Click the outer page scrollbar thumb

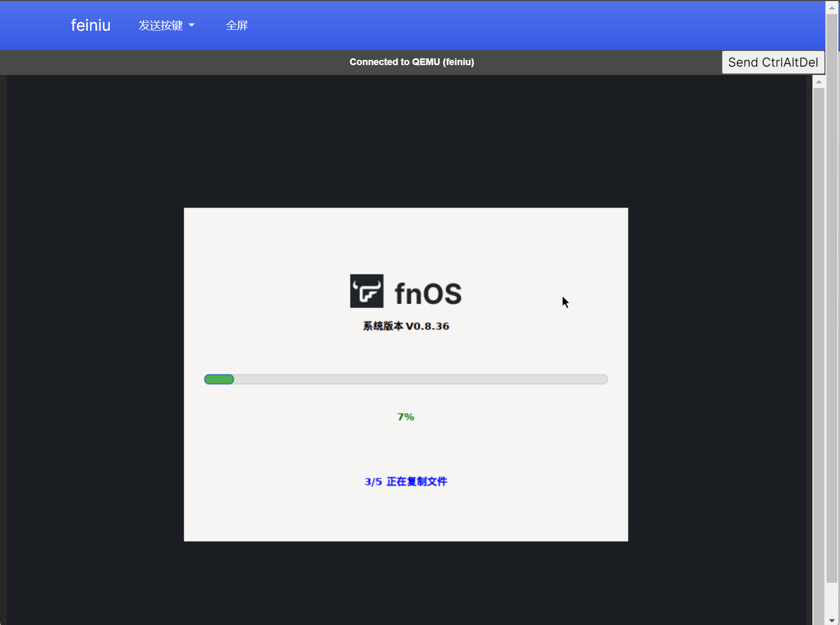(x=832, y=298)
